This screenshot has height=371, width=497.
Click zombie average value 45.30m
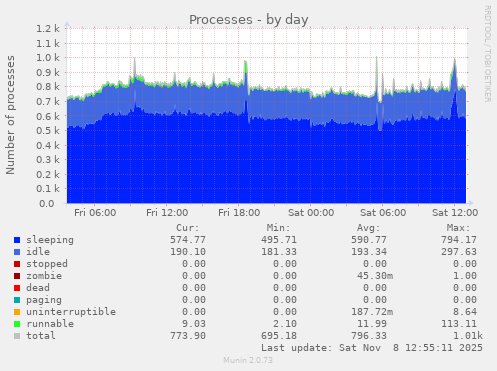point(375,276)
